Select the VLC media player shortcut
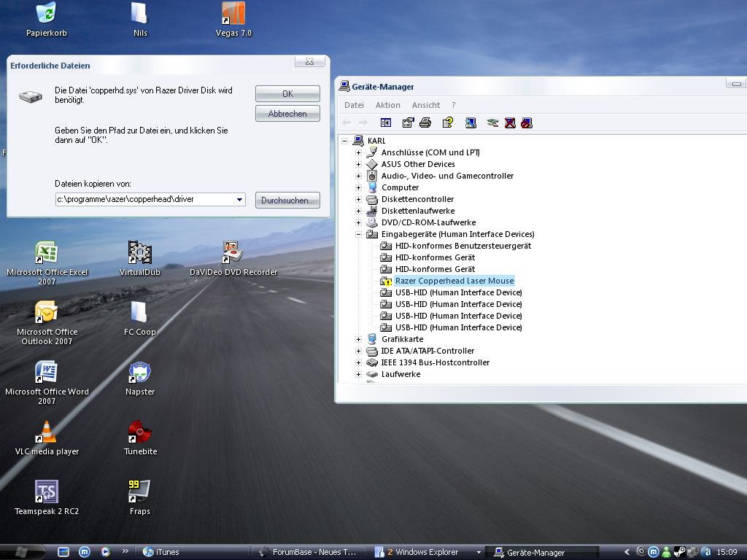 [47, 438]
